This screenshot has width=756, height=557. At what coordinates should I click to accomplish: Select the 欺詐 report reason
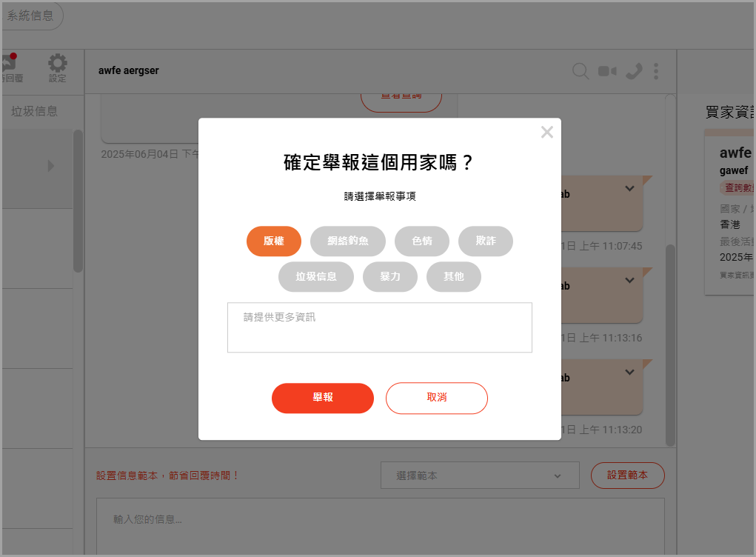tap(486, 241)
